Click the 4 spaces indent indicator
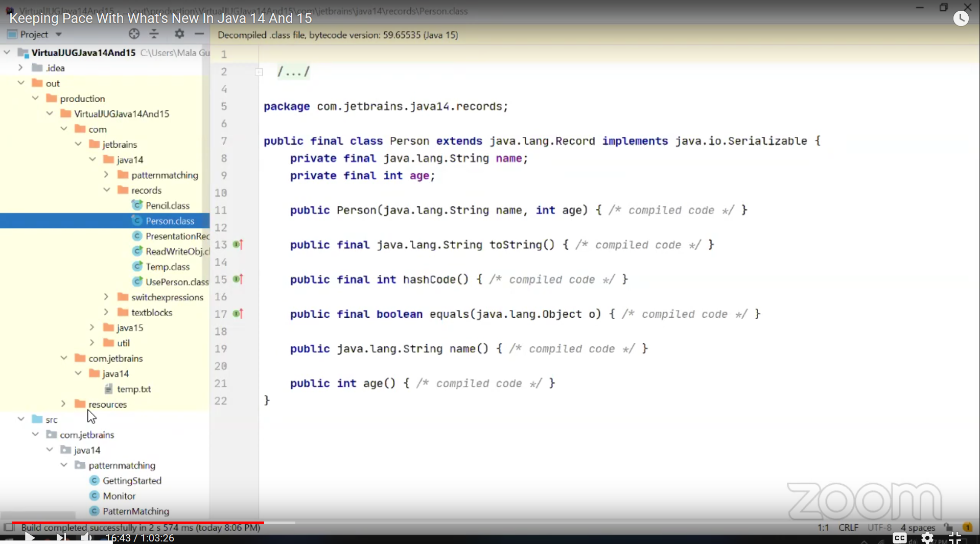 point(917,528)
